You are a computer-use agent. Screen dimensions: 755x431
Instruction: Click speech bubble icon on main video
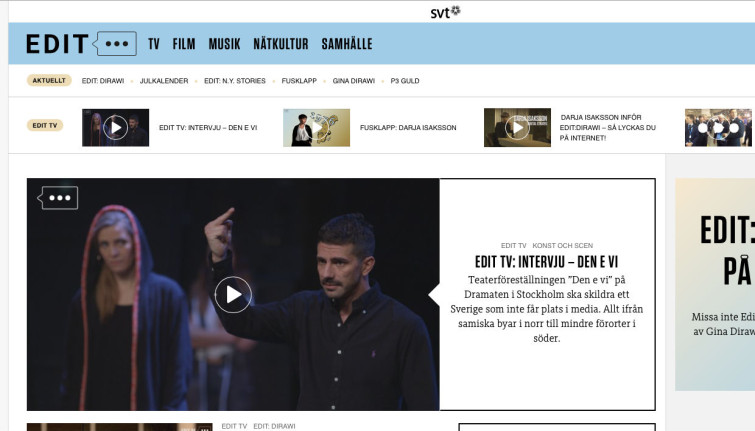click(x=59, y=197)
